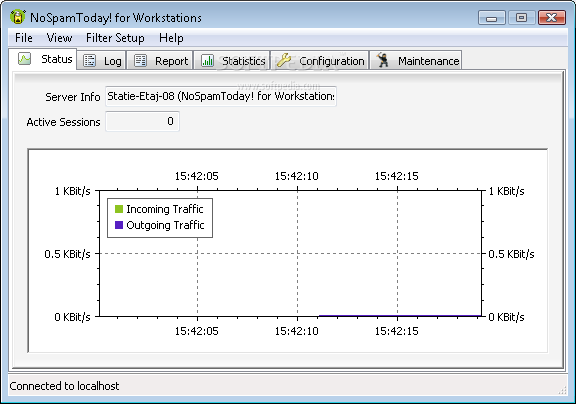Click the Statistics tab bar-chart icon

coord(208,61)
